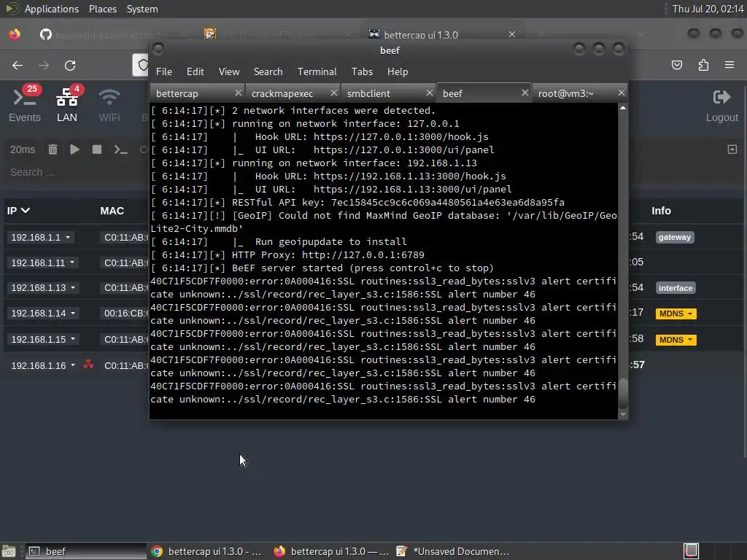Click the interface badge
The height and width of the screenshot is (560, 747).
[676, 287]
